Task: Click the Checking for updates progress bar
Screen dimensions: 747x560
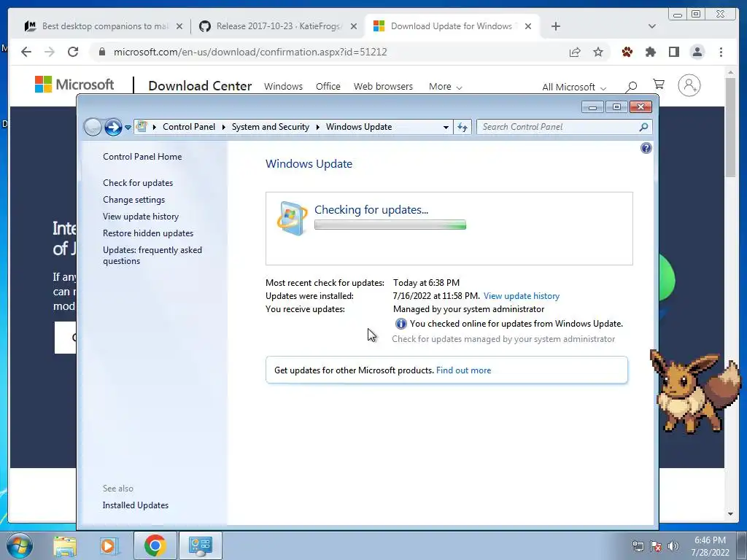Action: click(390, 225)
